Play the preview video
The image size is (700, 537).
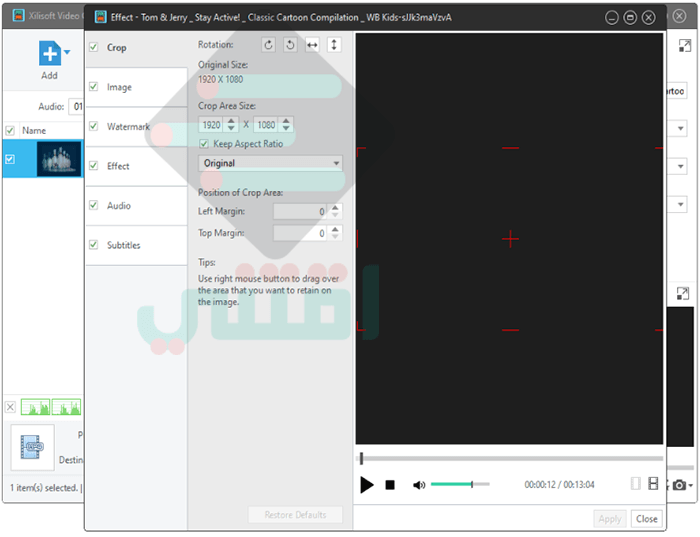(367, 485)
